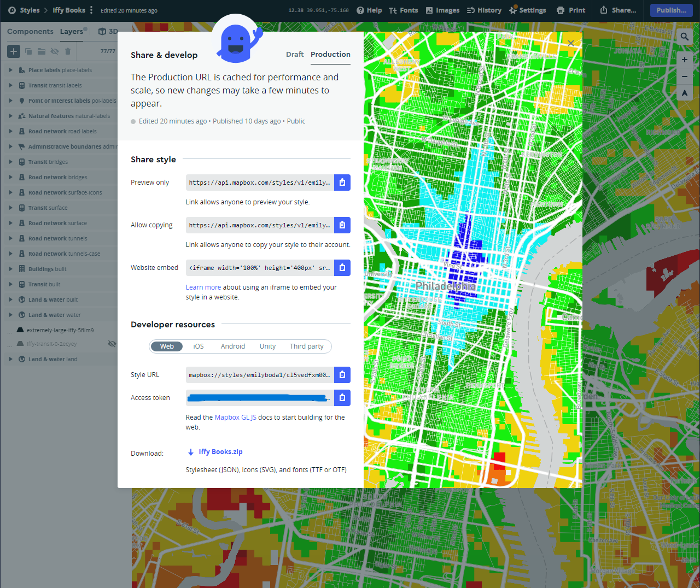Copy the Allow copying link
The width and height of the screenshot is (700, 588).
(x=342, y=225)
